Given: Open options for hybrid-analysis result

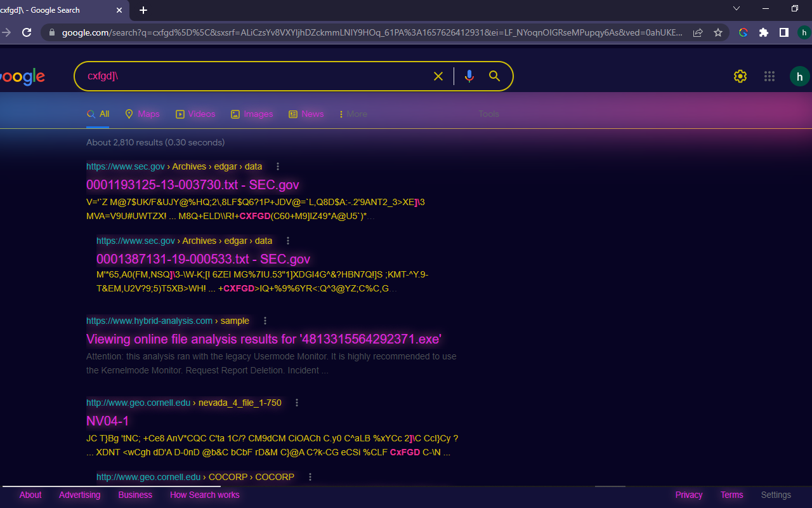Looking at the screenshot, I should (265, 321).
